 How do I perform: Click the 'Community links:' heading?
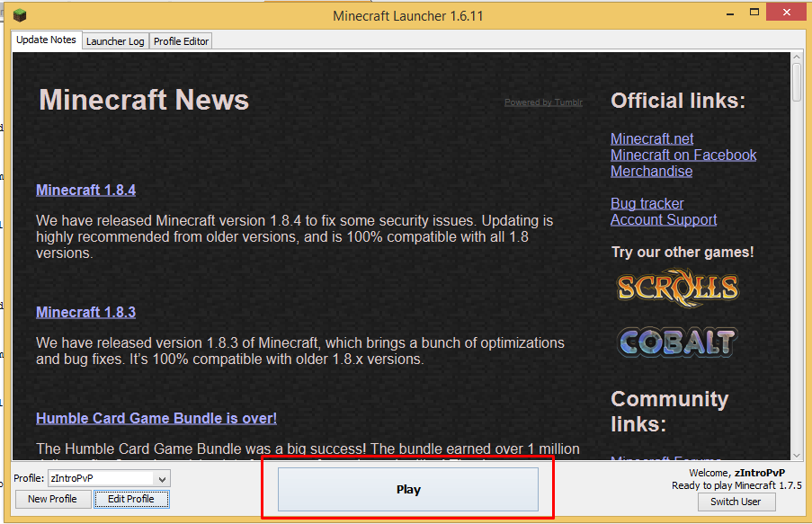pyautogui.click(x=670, y=412)
